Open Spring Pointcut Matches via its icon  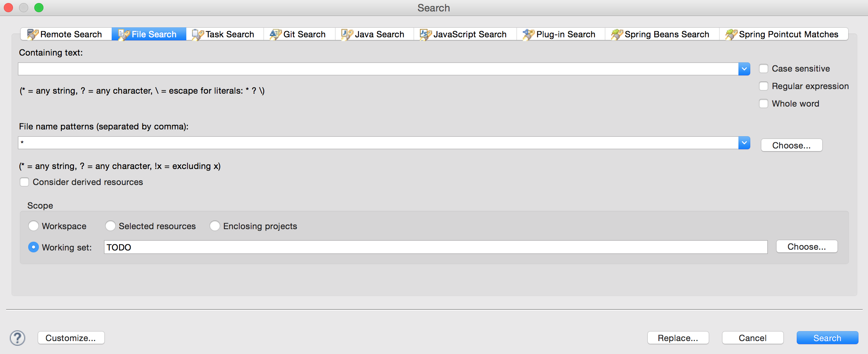click(x=730, y=34)
